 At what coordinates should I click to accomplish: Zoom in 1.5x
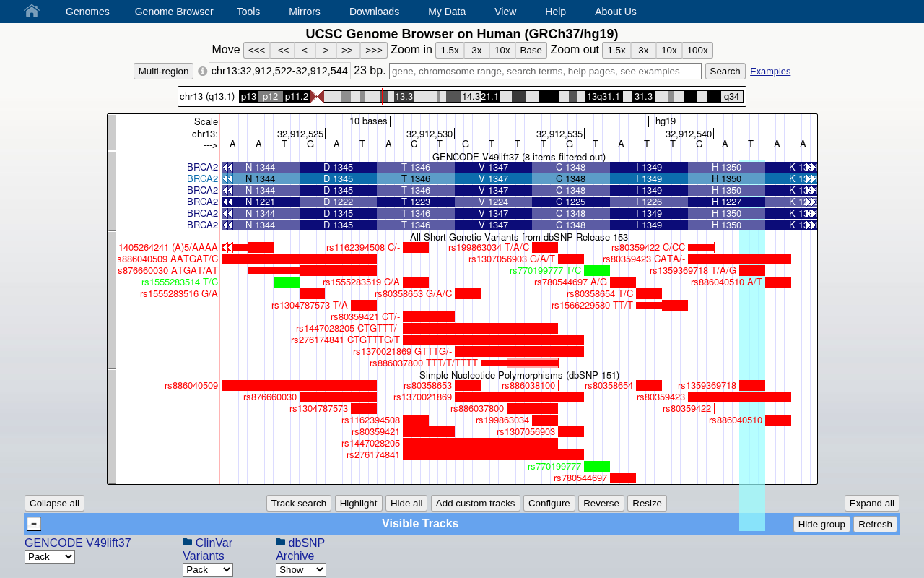pos(450,50)
